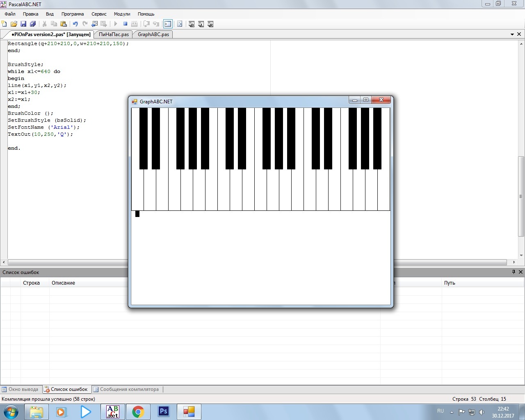Toggle pin on the error list panel
This screenshot has height=420, width=525.
coord(514,272)
